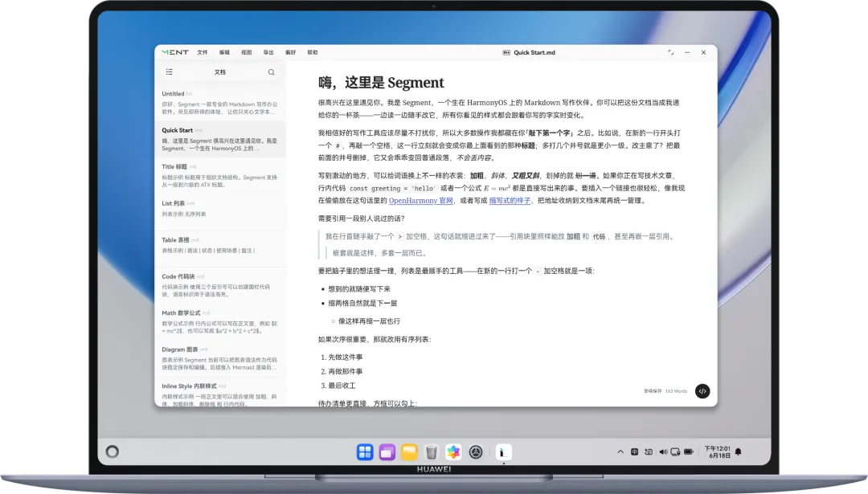Open the Title 标题 document

coord(220,175)
